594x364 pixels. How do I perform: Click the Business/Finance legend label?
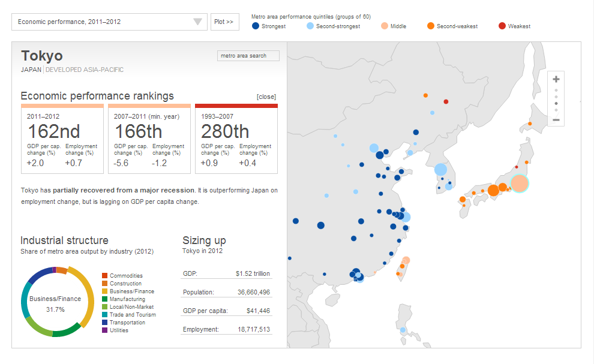131,291
